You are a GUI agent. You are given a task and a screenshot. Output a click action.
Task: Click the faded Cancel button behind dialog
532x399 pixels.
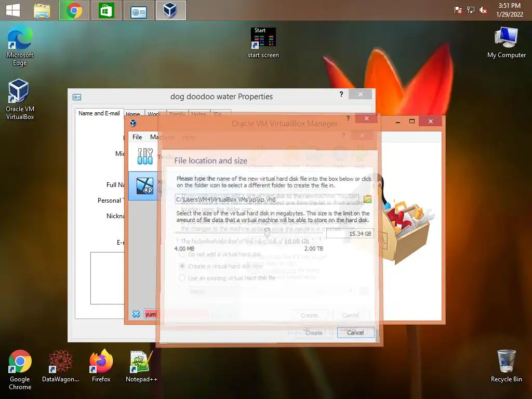click(x=351, y=315)
